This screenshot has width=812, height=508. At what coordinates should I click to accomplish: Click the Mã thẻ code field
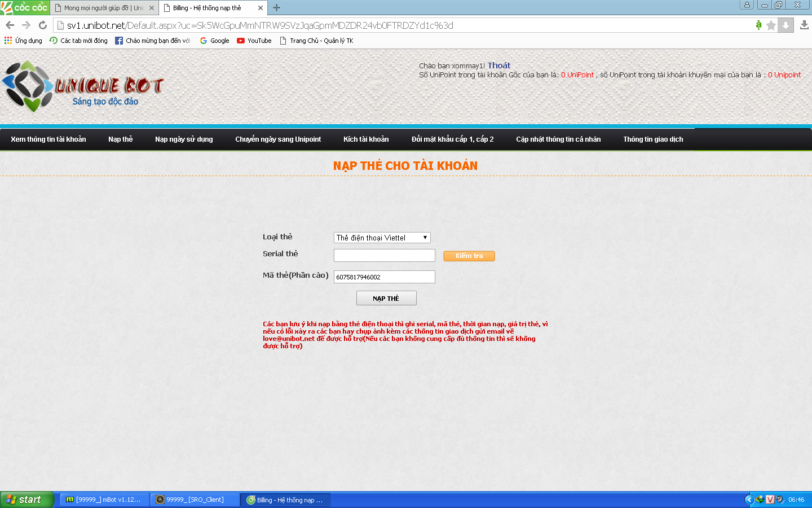click(384, 277)
